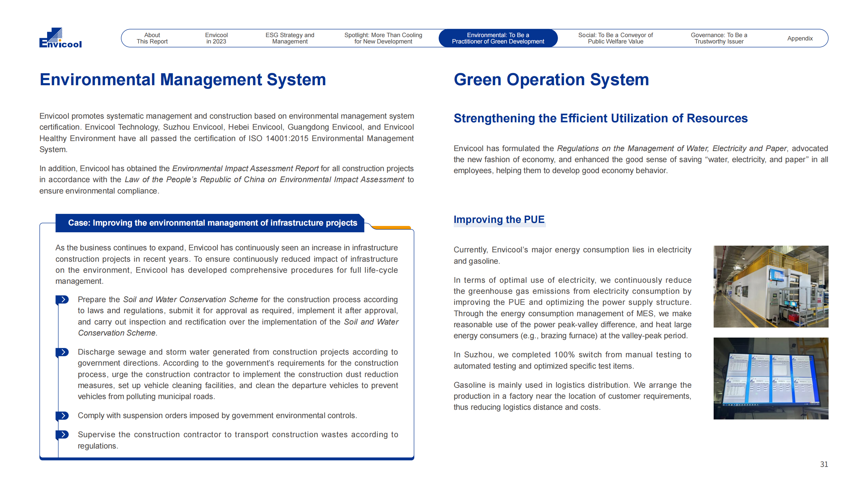This screenshot has width=868, height=500.
Task: Jump to the Appendix tab
Action: 800,38
